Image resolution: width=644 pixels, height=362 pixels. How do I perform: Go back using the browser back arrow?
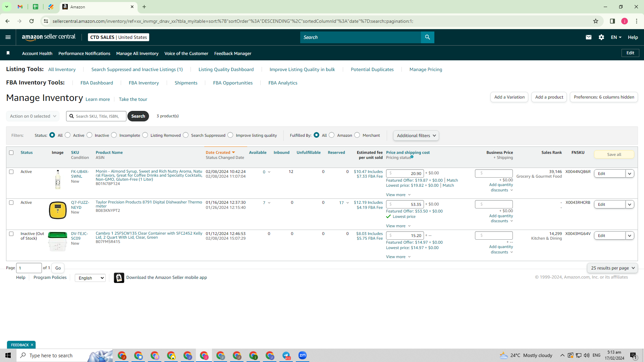click(x=7, y=21)
